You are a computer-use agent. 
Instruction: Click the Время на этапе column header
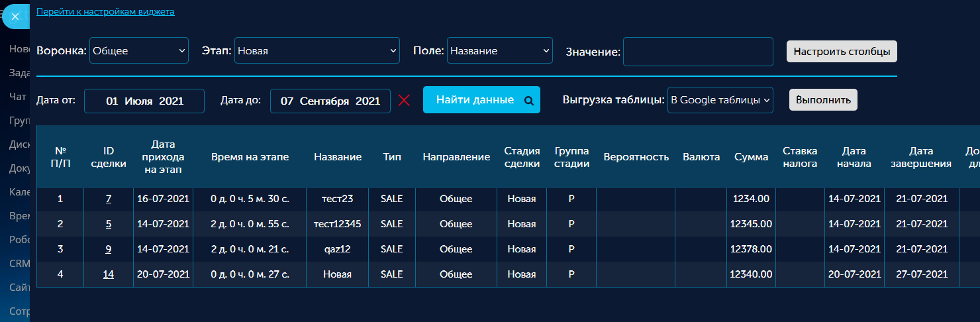click(250, 157)
